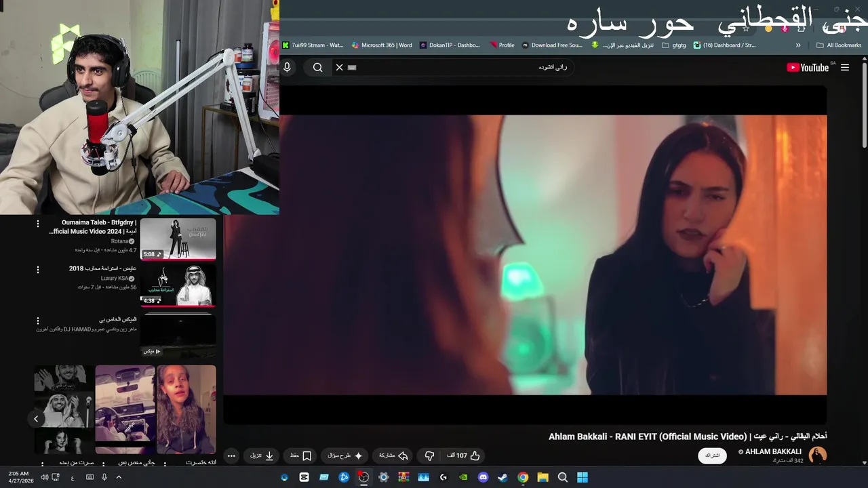The image size is (868, 488).
Task: Open DokanTIP Dashboard bookmark
Action: [450, 45]
